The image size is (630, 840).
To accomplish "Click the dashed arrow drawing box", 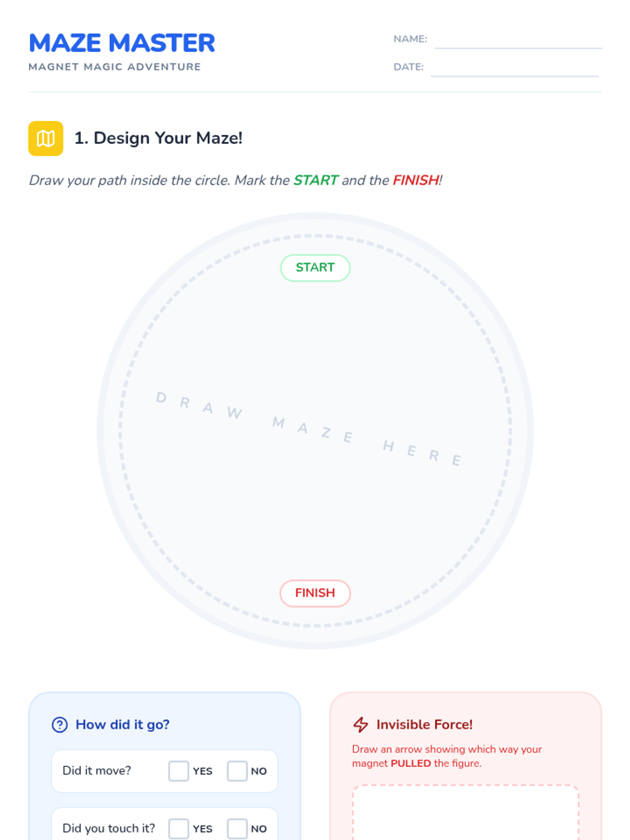I will pyautogui.click(x=466, y=813).
